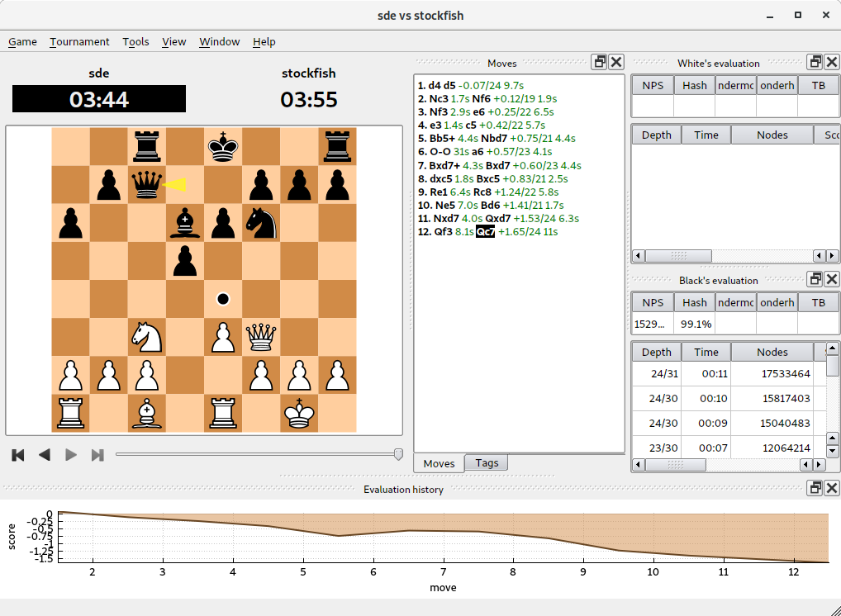This screenshot has width=841, height=616.
Task: Select the white queen on f3
Action: (x=261, y=337)
